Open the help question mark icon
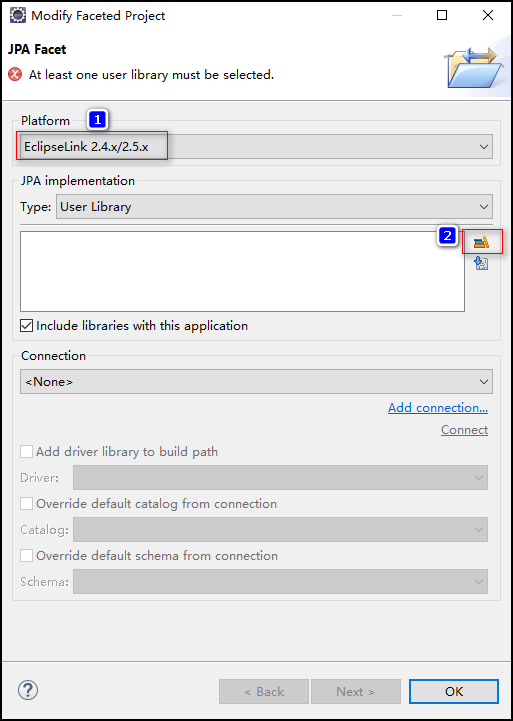513x721 pixels. tap(28, 690)
